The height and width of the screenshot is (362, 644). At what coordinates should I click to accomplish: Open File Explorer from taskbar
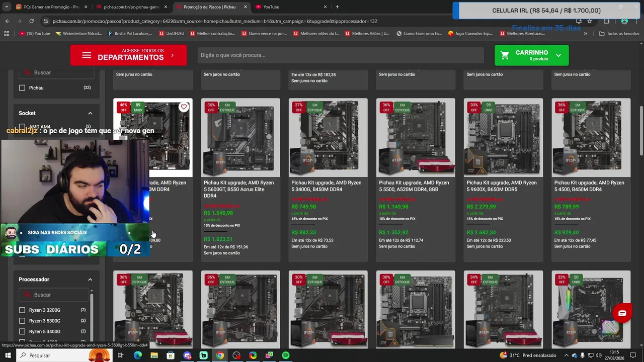coord(154,355)
